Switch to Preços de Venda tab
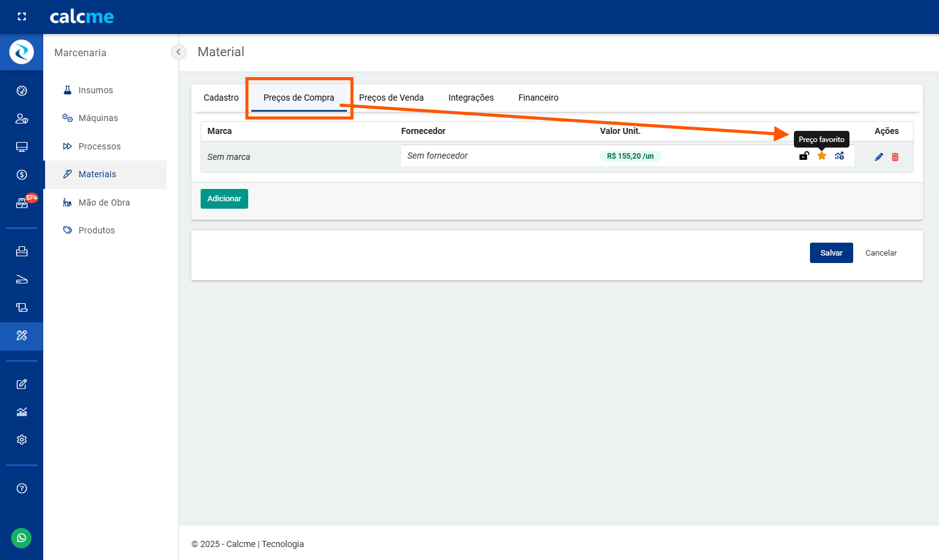The width and height of the screenshot is (939, 560). click(391, 98)
